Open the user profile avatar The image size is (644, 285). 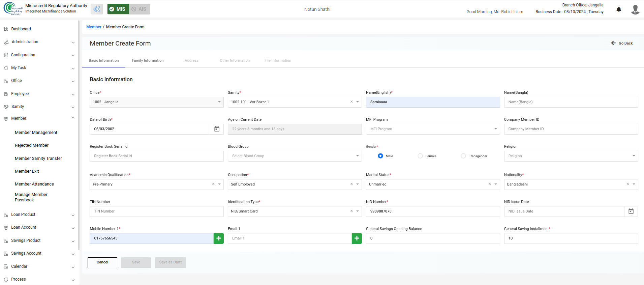click(x=635, y=9)
